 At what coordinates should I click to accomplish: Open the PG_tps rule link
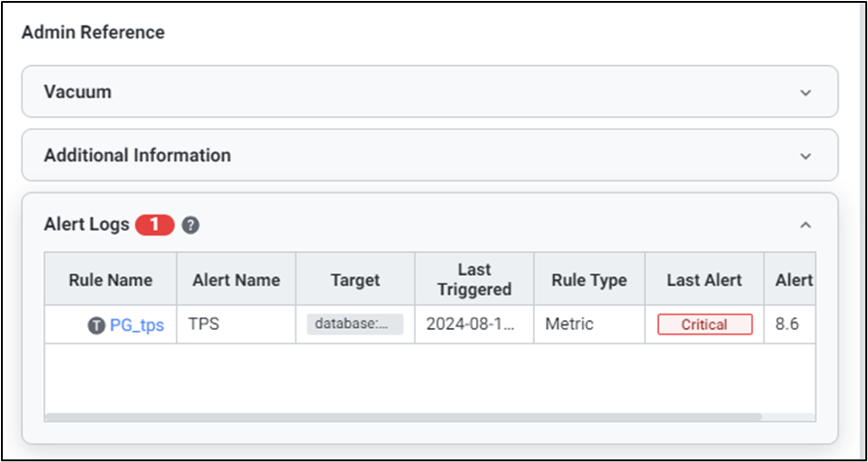(x=137, y=325)
